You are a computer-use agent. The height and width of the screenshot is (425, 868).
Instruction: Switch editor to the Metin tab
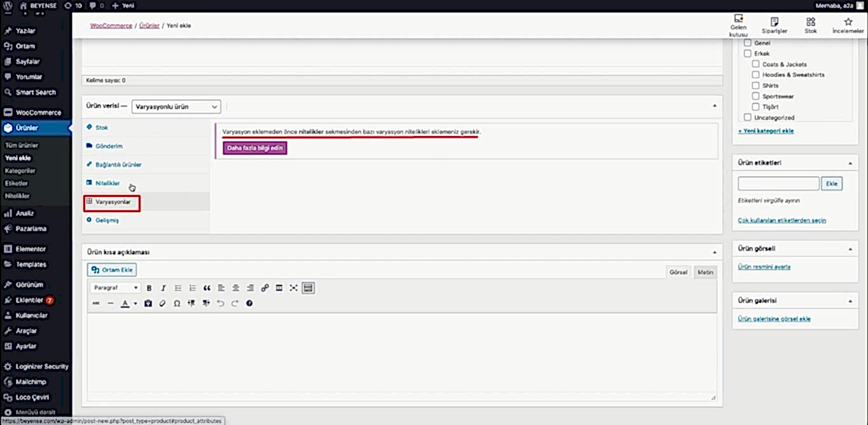coord(705,272)
